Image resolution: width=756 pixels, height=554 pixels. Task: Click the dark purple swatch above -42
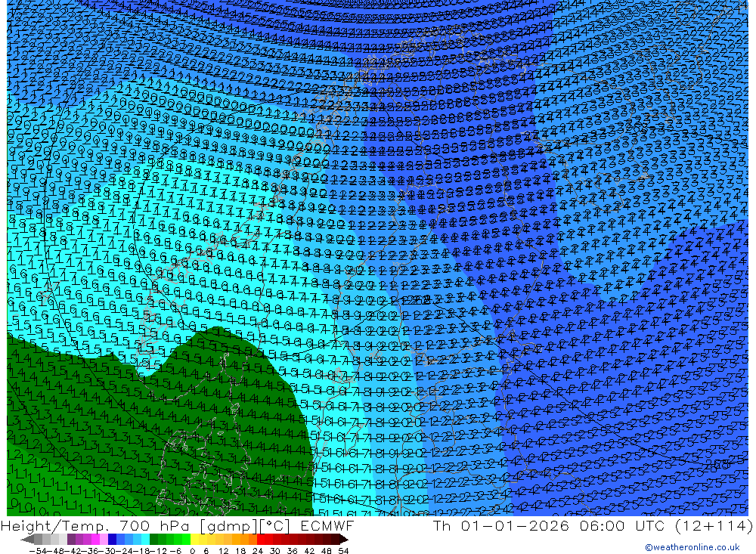pos(71,540)
